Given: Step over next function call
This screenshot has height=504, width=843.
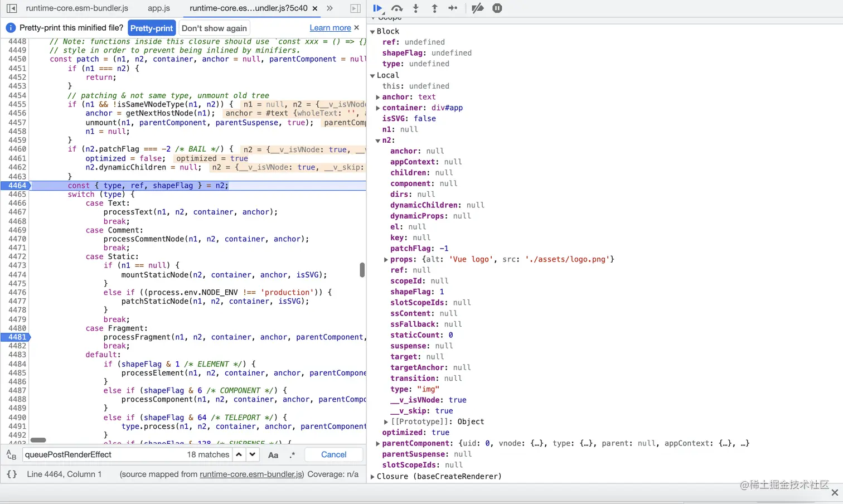Looking at the screenshot, I should point(397,8).
